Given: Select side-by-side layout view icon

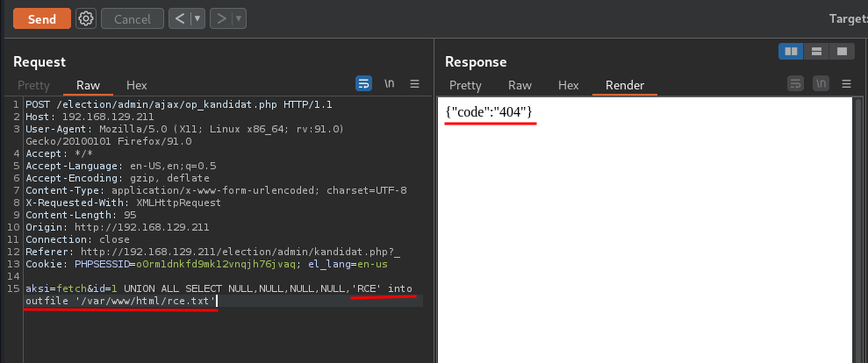Looking at the screenshot, I should pos(791,52).
